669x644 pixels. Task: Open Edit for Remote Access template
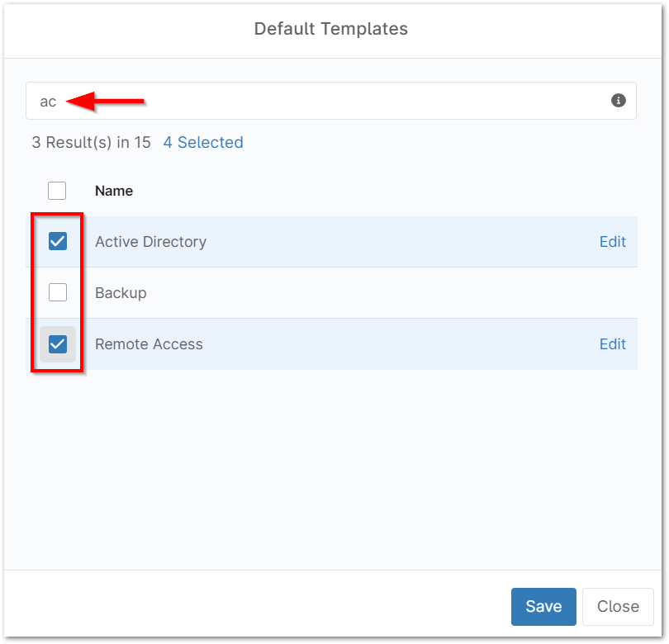pyautogui.click(x=612, y=344)
